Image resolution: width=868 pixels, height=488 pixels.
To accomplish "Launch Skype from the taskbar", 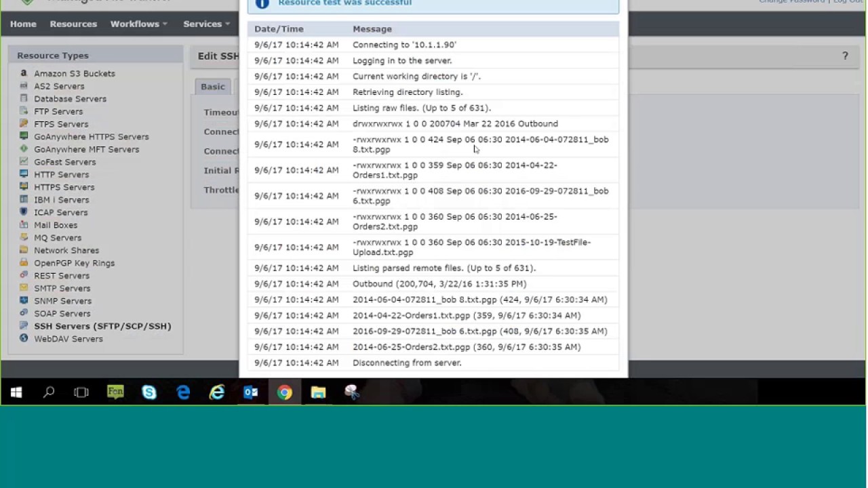I will (x=149, y=392).
